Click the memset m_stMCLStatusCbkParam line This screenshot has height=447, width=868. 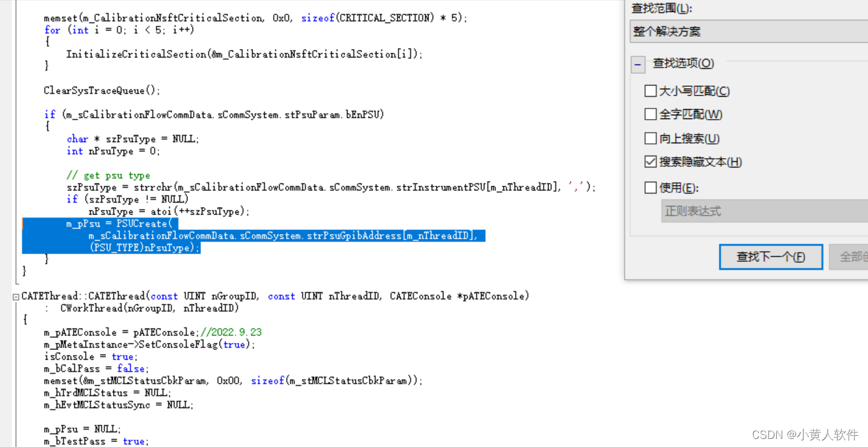233,381
